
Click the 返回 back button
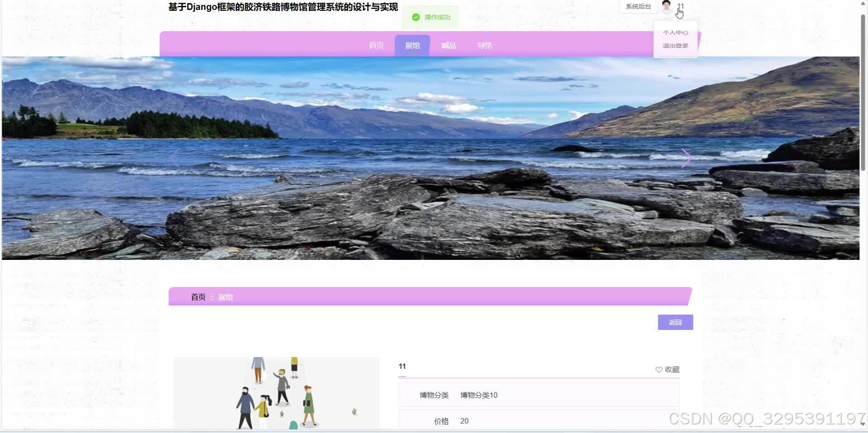(675, 322)
